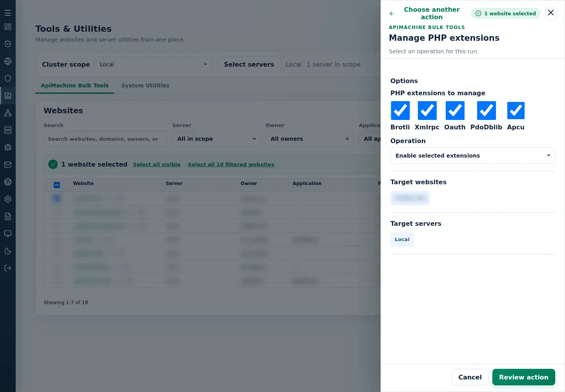Uncheck the Xmlrpc extension checkbox
The width and height of the screenshot is (565, 392).
[427, 111]
